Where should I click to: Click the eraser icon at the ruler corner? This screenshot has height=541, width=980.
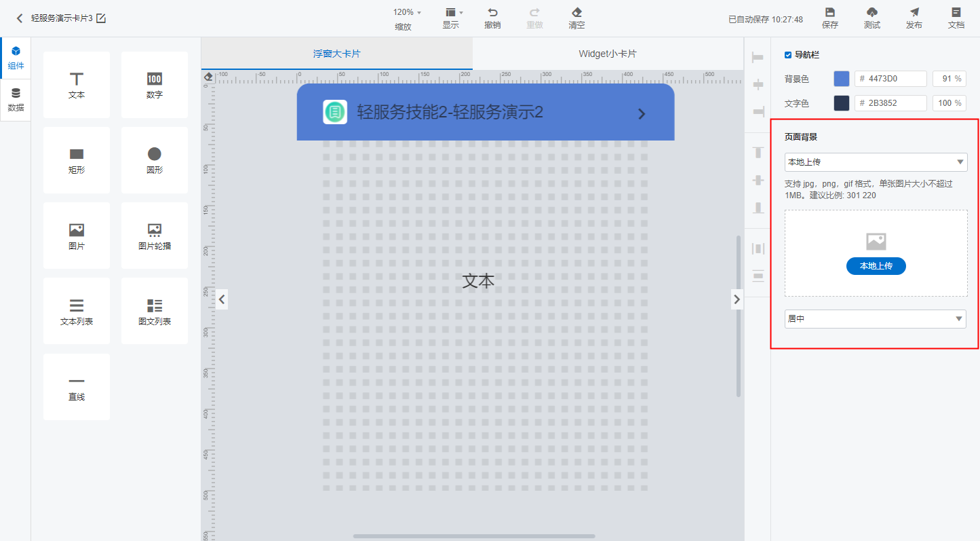pos(209,77)
